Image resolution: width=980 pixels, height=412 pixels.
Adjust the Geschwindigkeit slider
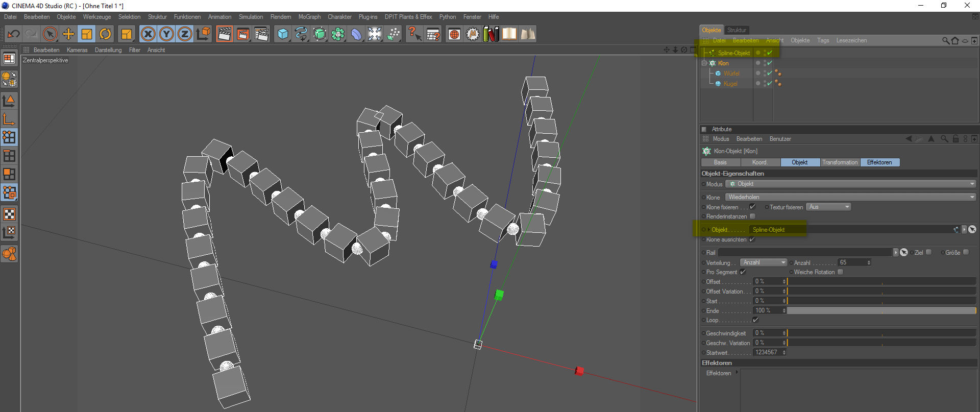coord(881,333)
